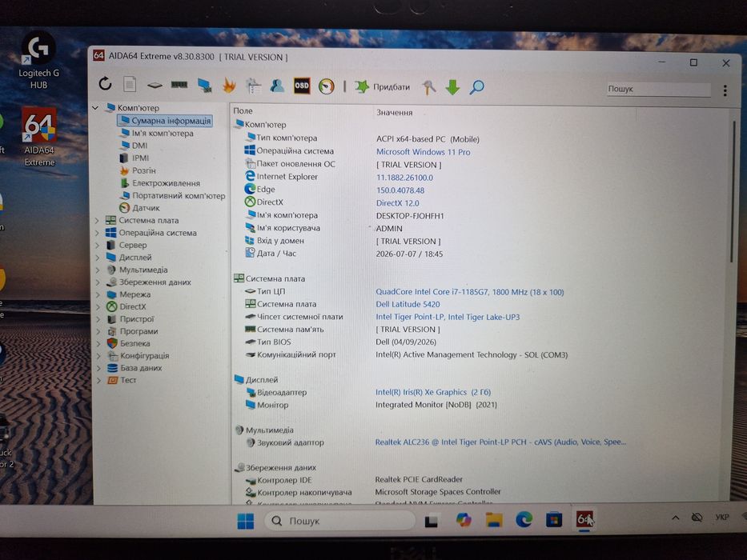The image size is (747, 560).
Task: Click the taskbar Пошук search box
Action: [339, 521]
